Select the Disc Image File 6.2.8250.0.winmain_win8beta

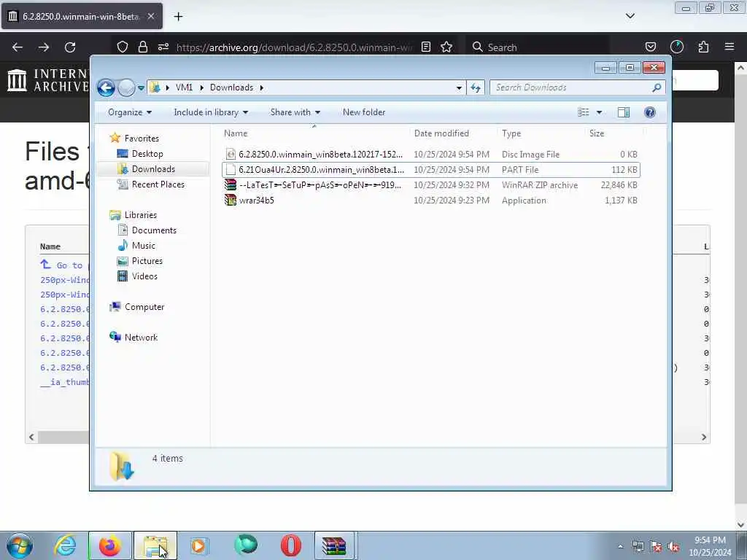pos(431,155)
